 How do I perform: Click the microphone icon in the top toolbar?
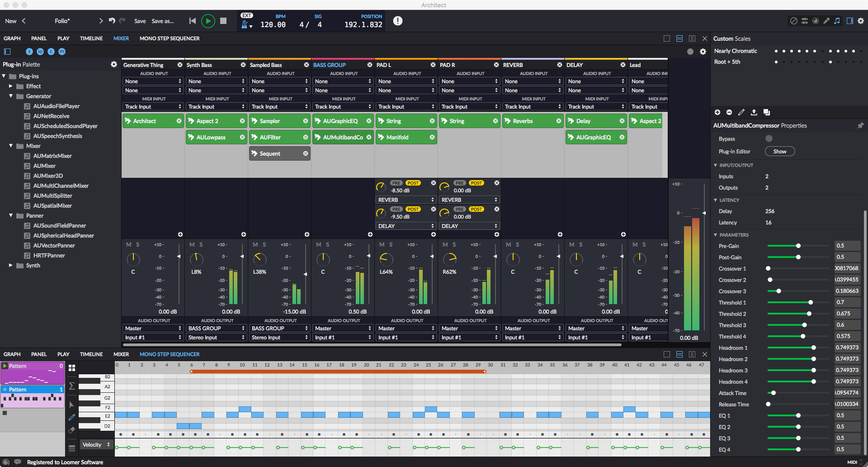tap(826, 21)
